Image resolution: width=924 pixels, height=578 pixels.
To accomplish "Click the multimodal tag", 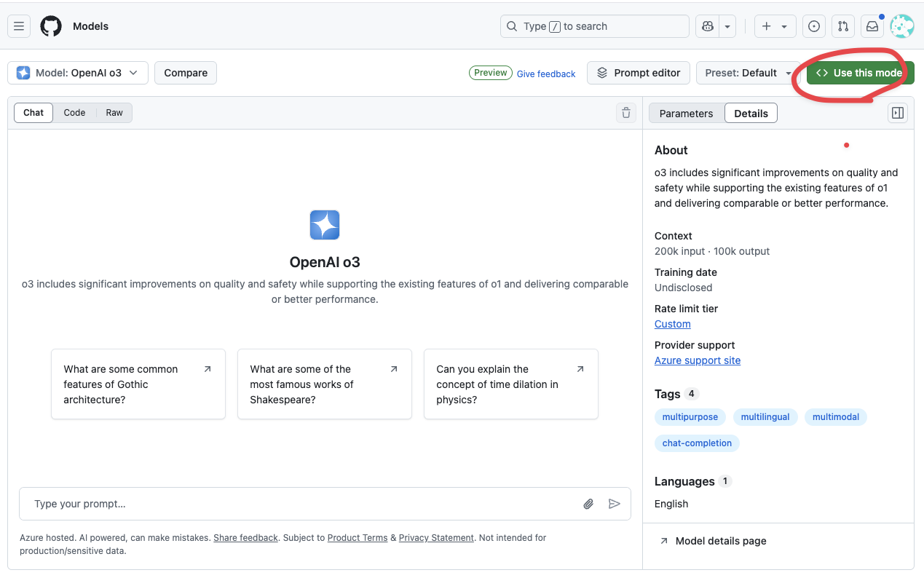I will [836, 417].
